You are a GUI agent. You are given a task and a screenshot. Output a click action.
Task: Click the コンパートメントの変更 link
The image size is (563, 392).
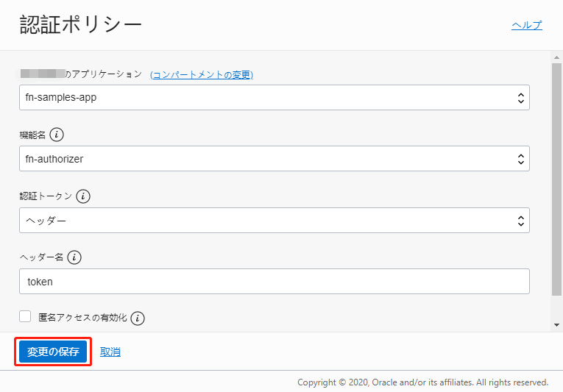coord(202,74)
